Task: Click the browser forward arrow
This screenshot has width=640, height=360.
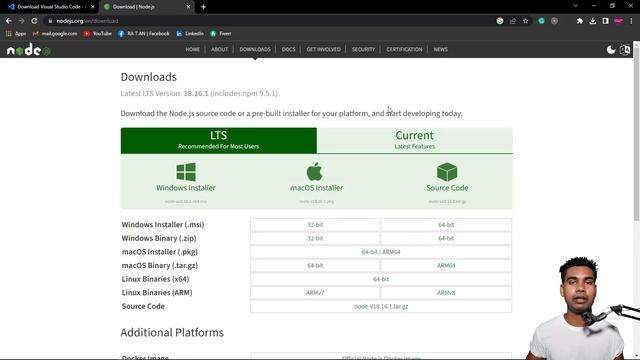Action: [x=21, y=21]
